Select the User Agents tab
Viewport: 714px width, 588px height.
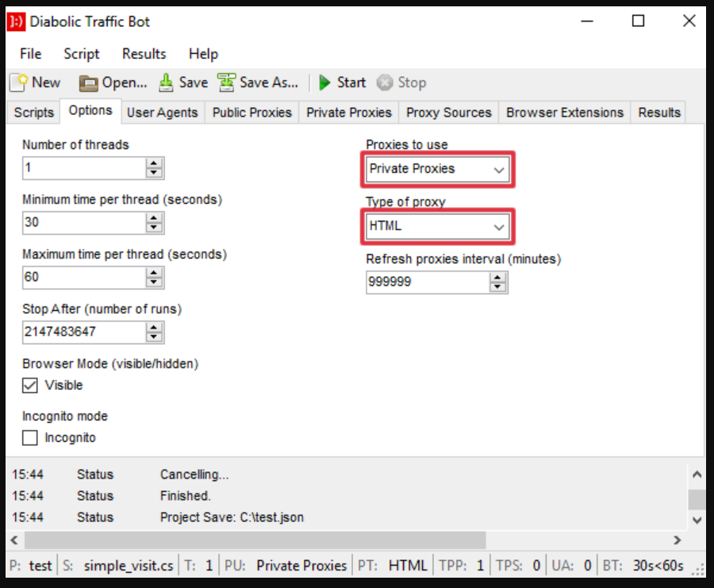coord(162,113)
